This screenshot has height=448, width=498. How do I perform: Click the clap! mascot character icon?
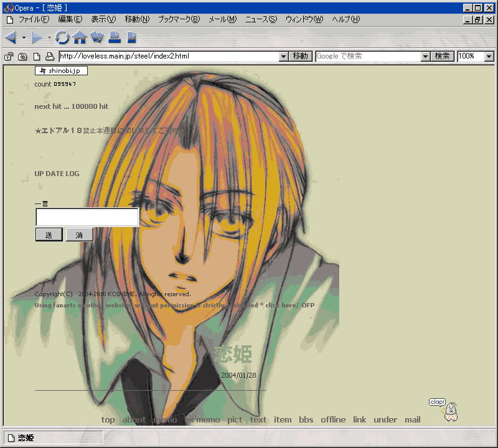[451, 412]
